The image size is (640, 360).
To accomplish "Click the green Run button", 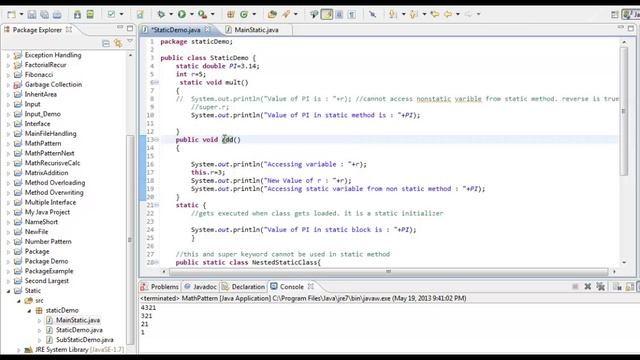I will pos(182,14).
